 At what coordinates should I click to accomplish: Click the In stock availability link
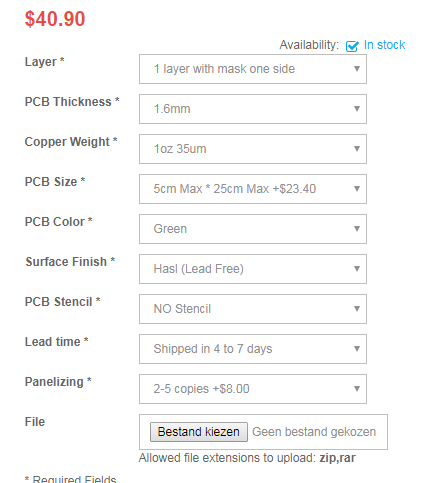pyautogui.click(x=384, y=45)
